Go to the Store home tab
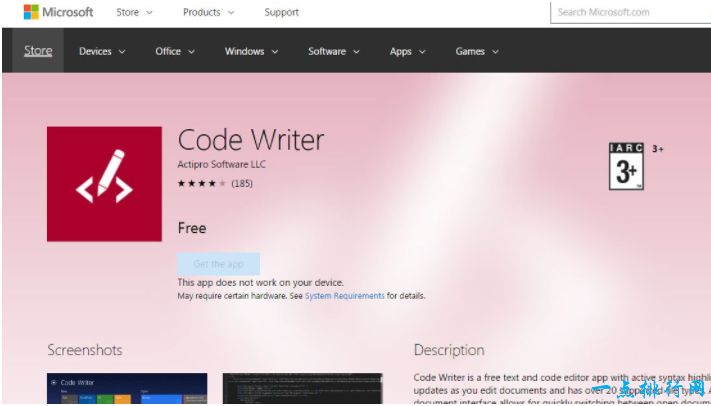 [x=38, y=50]
